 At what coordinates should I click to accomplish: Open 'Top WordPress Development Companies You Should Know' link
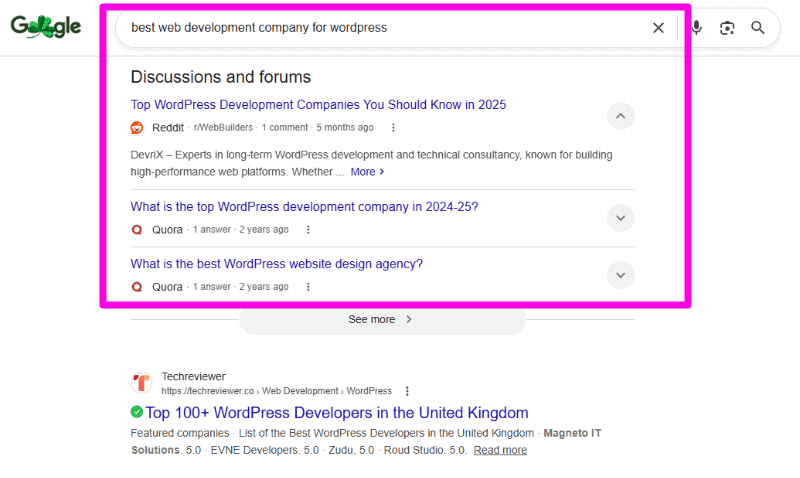click(x=318, y=105)
